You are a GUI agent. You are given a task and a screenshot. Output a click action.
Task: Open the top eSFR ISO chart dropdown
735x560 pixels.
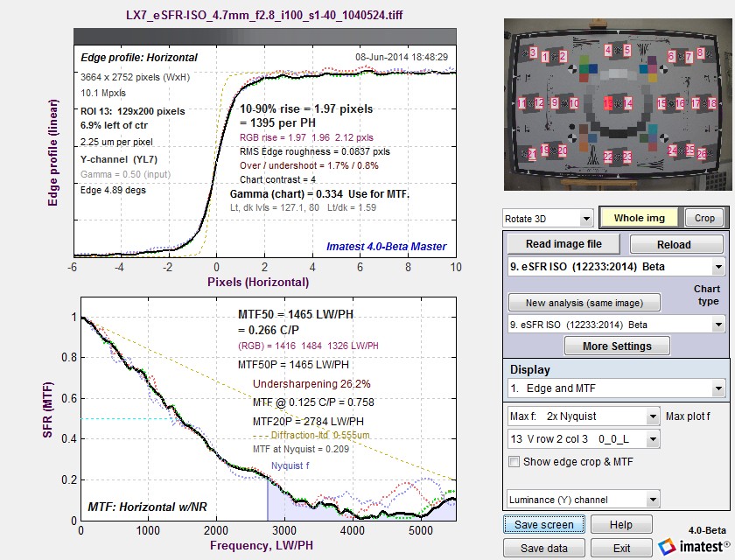(x=616, y=267)
